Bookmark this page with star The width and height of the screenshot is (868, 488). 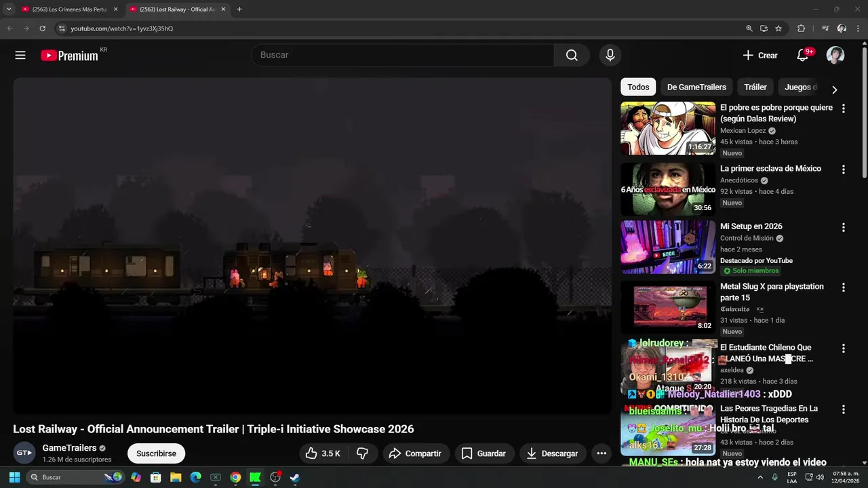click(x=778, y=28)
